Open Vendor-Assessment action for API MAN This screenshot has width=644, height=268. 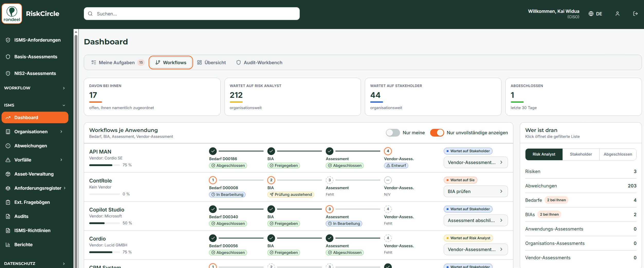(476, 162)
